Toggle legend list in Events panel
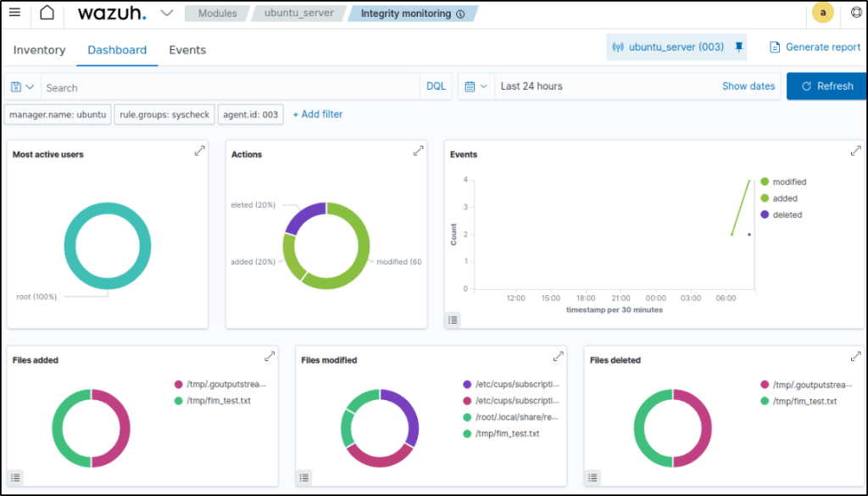 (453, 320)
